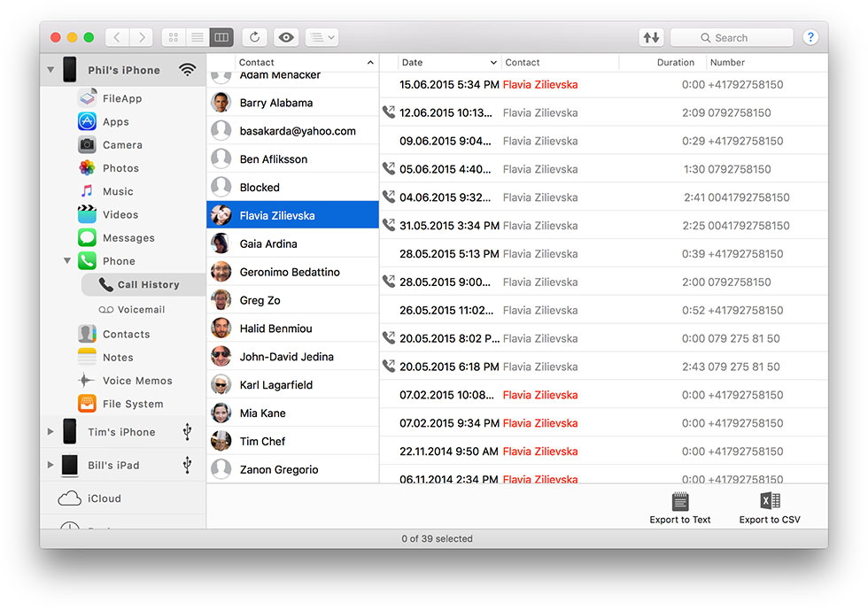Navigate back with the left arrow button
Image resolution: width=868 pixels, height=610 pixels.
click(x=118, y=37)
